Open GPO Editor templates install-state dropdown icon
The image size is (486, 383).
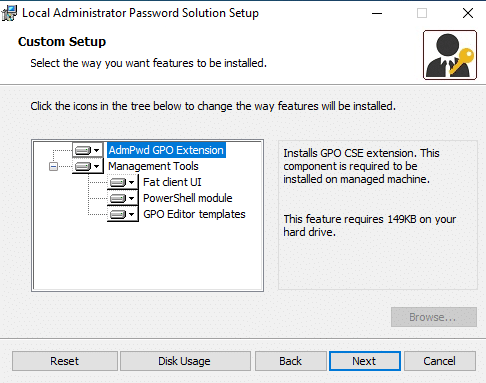coord(123,214)
